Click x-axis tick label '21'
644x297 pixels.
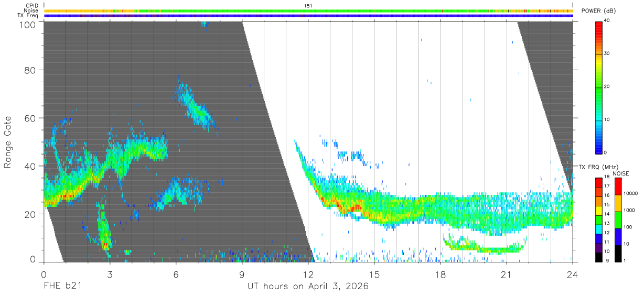(x=507, y=274)
